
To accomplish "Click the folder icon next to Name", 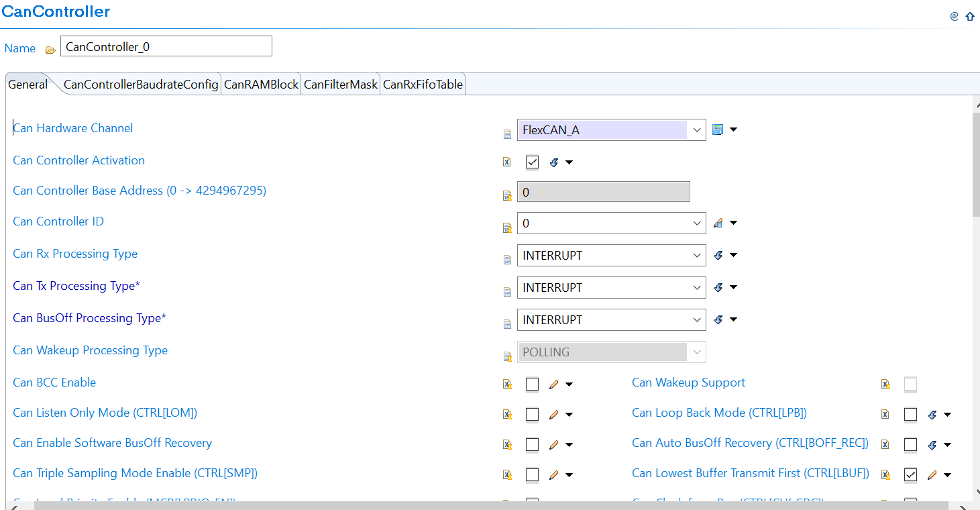I will click(x=50, y=49).
